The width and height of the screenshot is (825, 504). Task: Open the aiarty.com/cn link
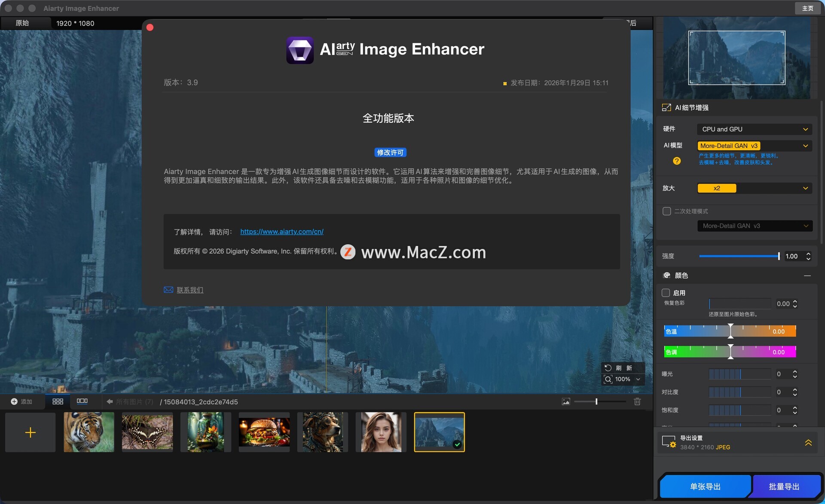(282, 231)
